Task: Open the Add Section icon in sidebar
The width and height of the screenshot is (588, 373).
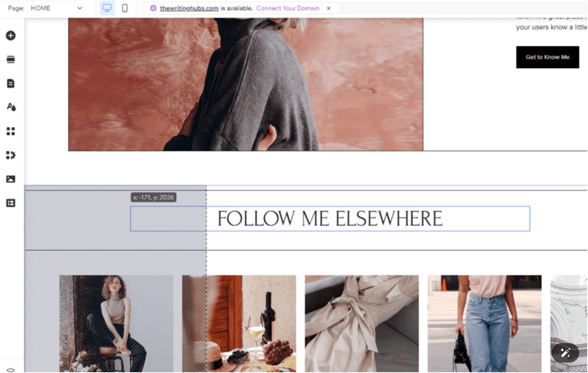Action: pos(11,60)
